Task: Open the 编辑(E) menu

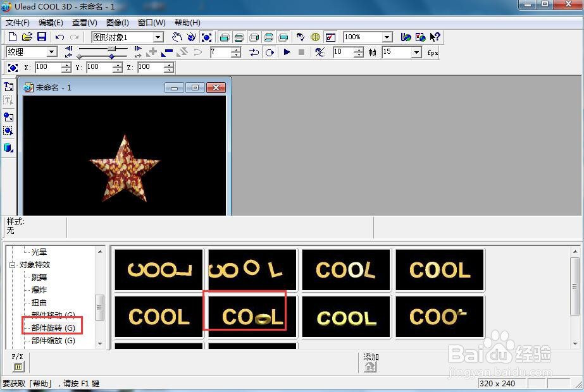Action: pyautogui.click(x=51, y=23)
